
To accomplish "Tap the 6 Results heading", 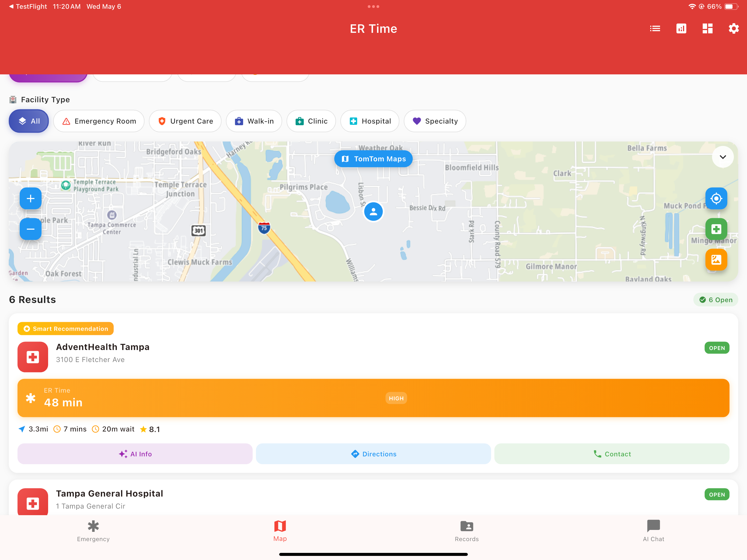I will pos(33,300).
